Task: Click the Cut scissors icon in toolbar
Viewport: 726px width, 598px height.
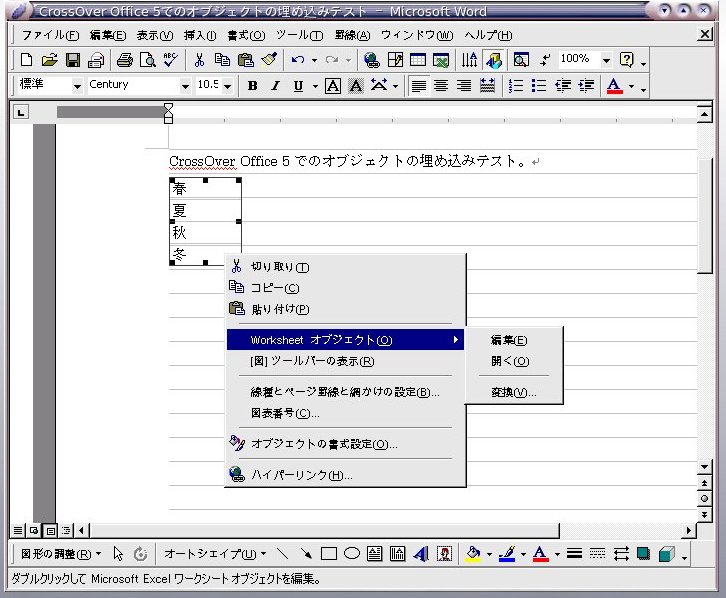Action: point(200,60)
